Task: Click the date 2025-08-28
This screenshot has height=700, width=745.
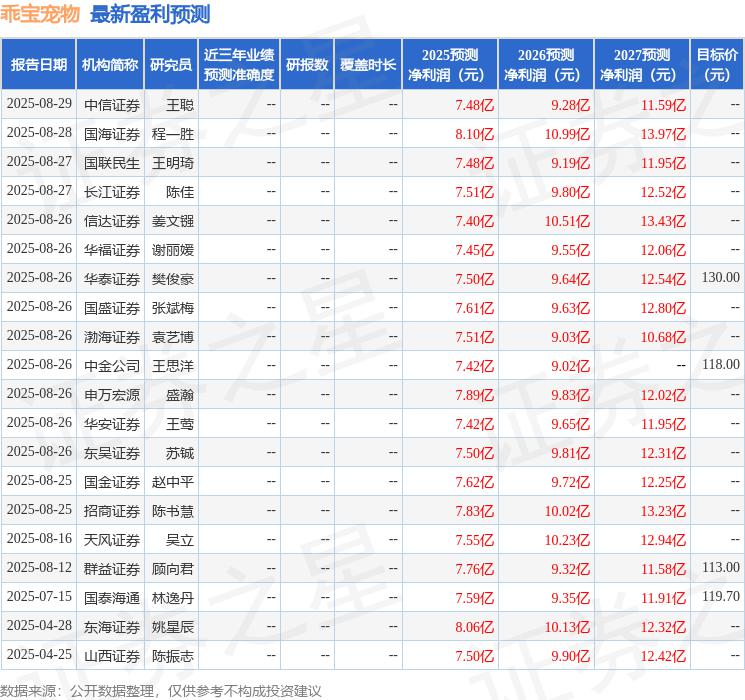Action: (x=39, y=133)
